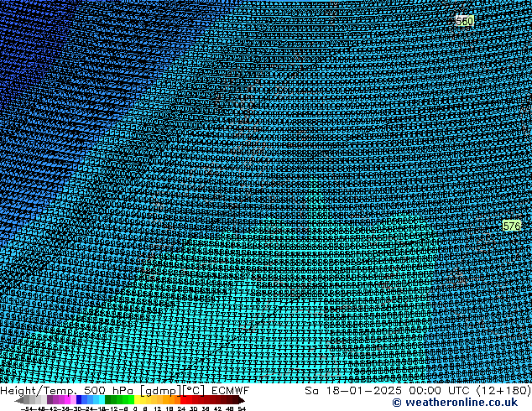Click the (12+180) forecast hour text
The width and height of the screenshot is (532, 411).
pos(503,391)
